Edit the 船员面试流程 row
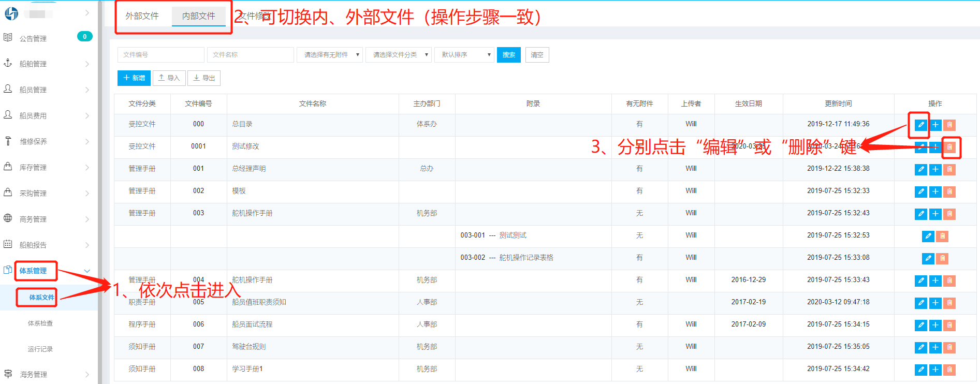 point(920,325)
